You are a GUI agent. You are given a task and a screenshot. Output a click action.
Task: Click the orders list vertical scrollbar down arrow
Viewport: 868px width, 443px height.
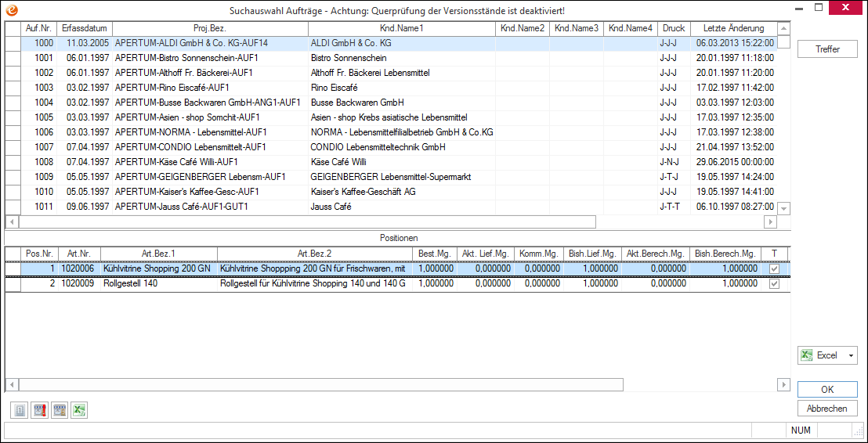(784, 208)
